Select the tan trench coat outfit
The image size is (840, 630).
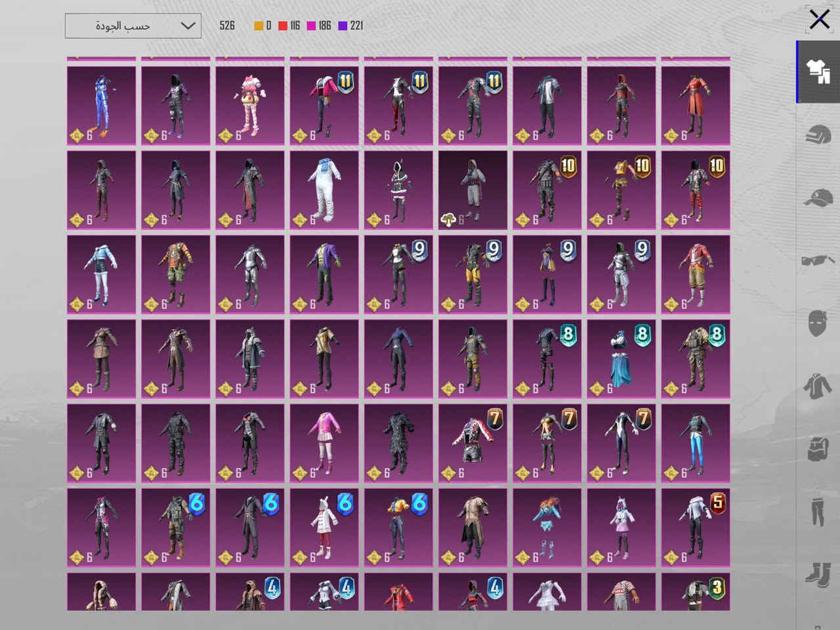pos(473,528)
